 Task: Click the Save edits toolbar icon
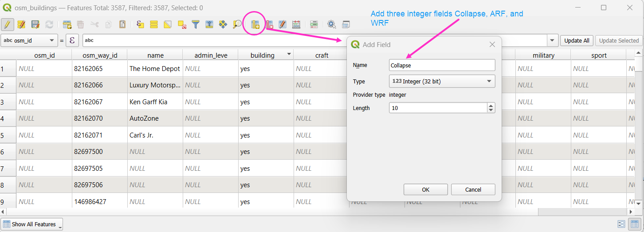pyautogui.click(x=35, y=24)
